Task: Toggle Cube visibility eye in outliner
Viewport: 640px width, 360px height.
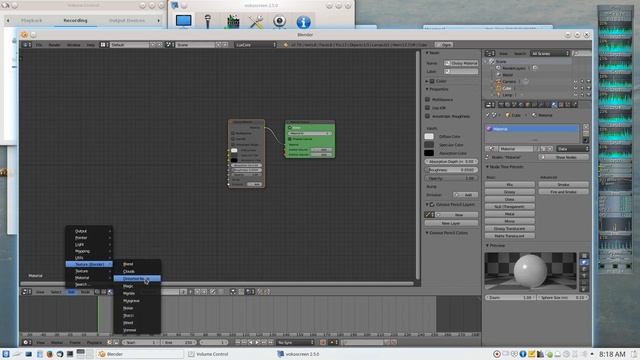Action: tap(576, 88)
